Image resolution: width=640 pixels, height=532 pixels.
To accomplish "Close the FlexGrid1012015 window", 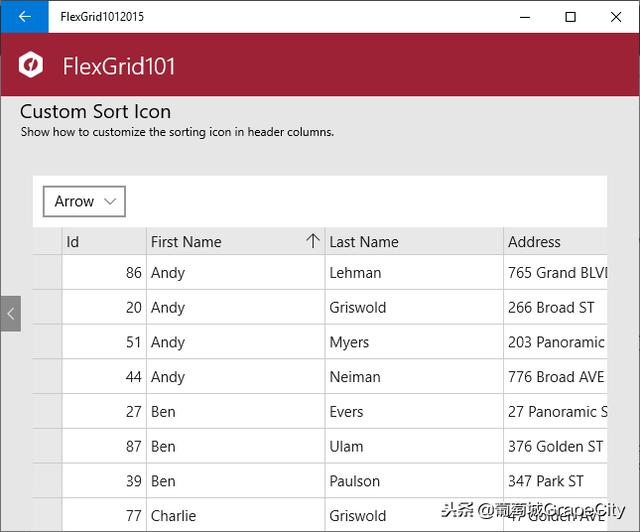I will (x=616, y=17).
